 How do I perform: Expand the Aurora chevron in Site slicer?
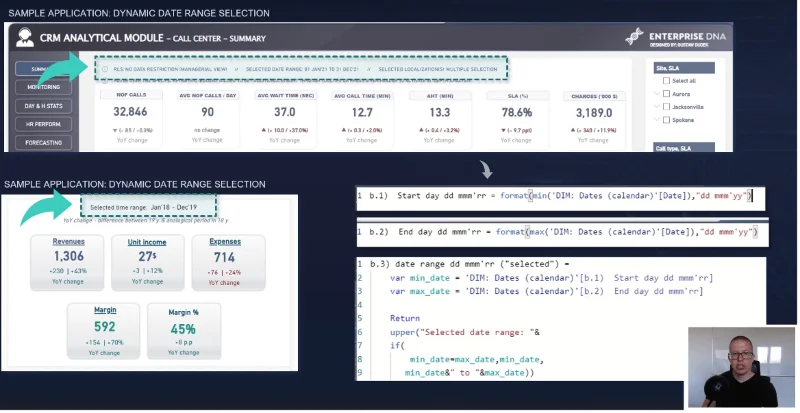click(x=657, y=93)
